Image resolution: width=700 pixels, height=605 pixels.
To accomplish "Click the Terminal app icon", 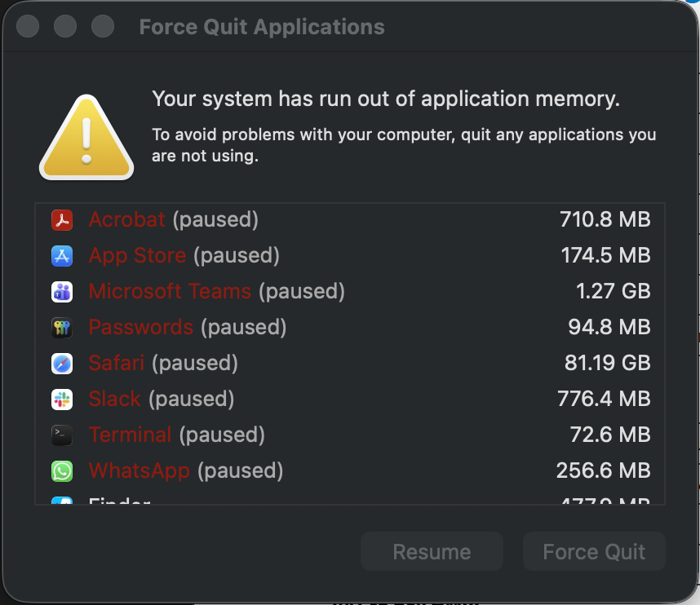I will 62,435.
